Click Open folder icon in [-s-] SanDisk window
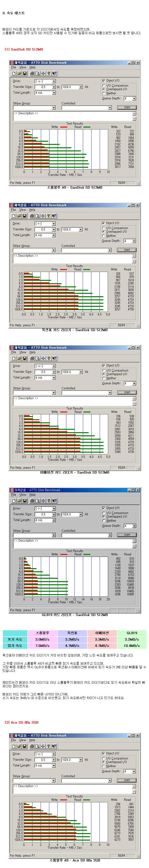Viewport: 149px width, 868px height. pos(19,73)
